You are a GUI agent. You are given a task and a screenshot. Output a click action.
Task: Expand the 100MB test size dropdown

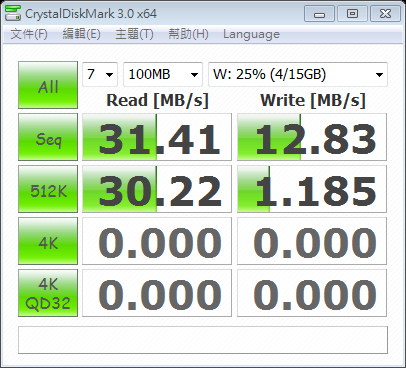pyautogui.click(x=163, y=74)
